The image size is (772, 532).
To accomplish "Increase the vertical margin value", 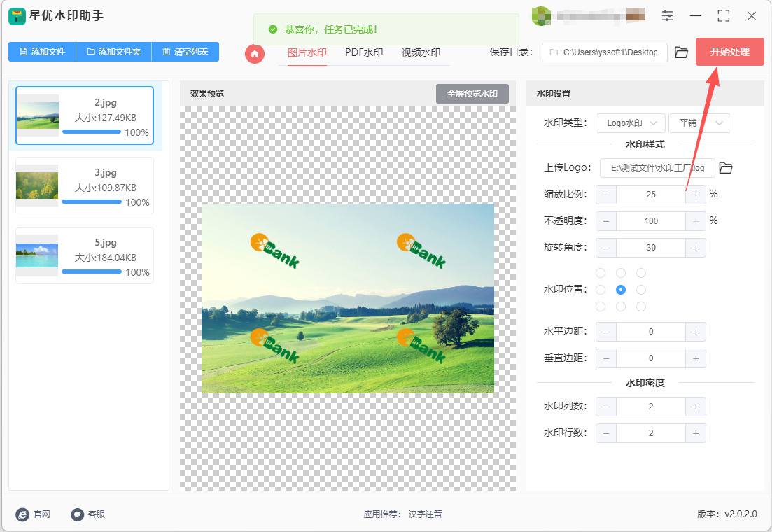I will [x=696, y=358].
